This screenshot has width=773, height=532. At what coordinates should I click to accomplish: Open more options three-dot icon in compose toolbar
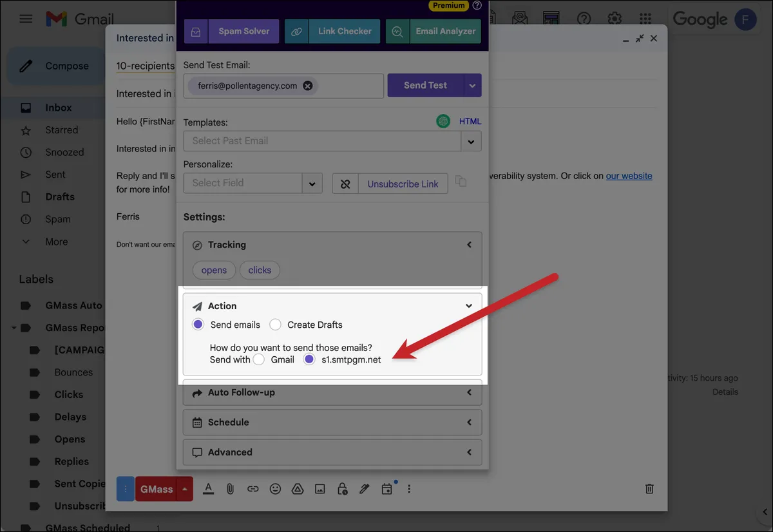[x=409, y=489]
